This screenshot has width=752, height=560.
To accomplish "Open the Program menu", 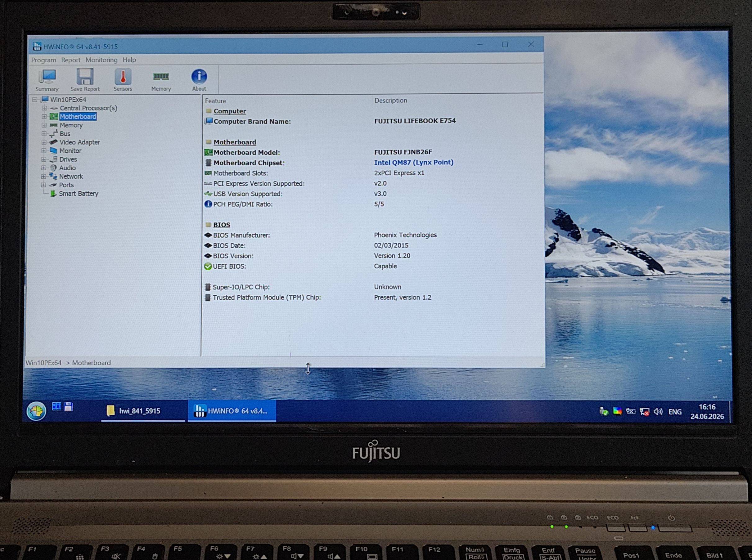I will tap(44, 60).
